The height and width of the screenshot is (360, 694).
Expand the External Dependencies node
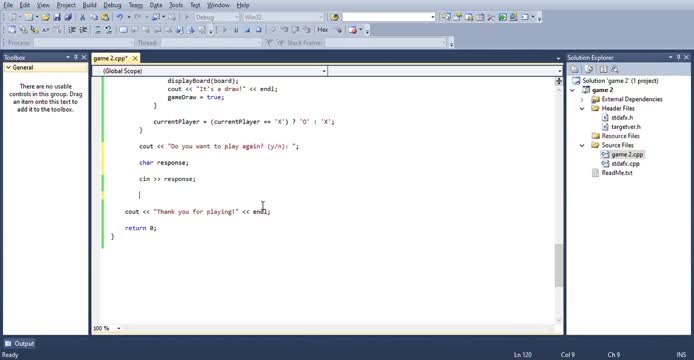coord(582,100)
